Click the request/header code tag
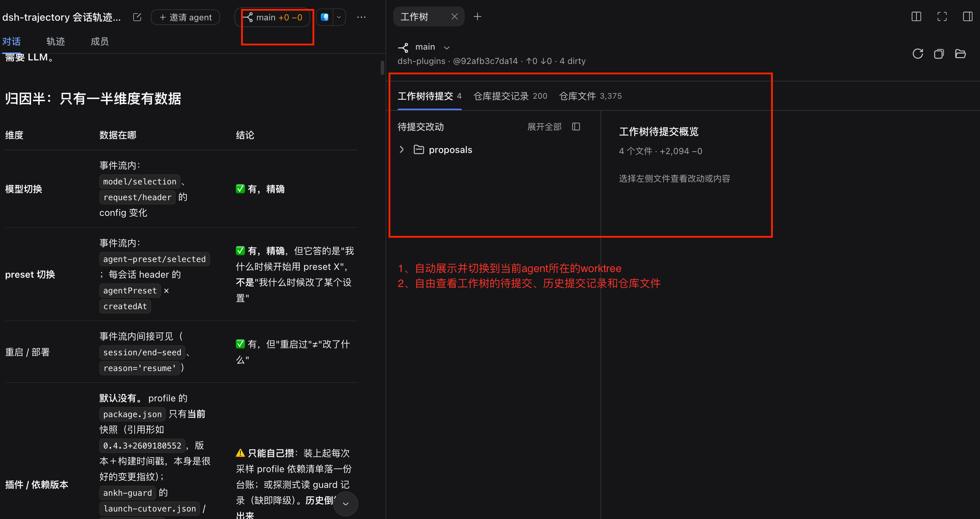The height and width of the screenshot is (519, 980). click(137, 197)
